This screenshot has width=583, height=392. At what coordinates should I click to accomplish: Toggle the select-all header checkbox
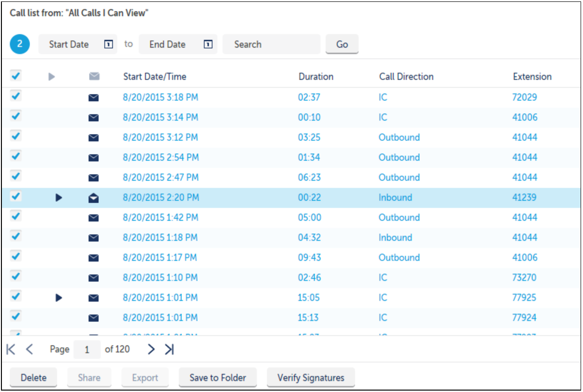point(16,75)
